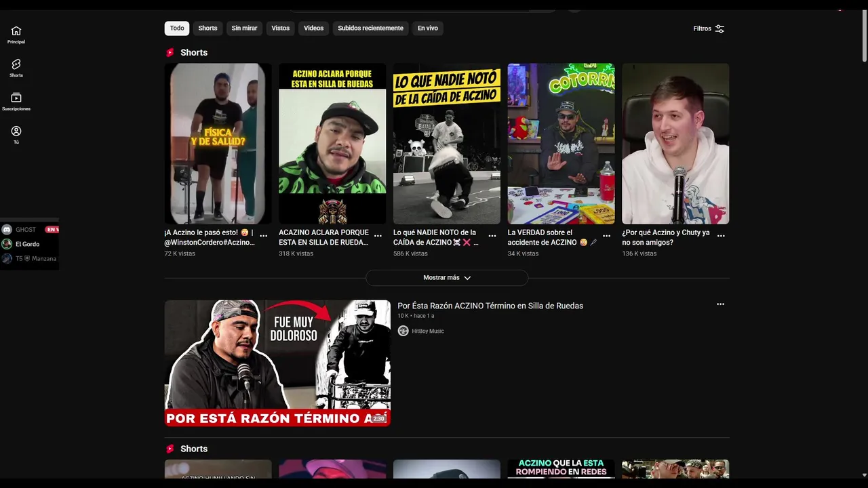
Task: Click the '586 K vistas' text
Action: (x=410, y=253)
